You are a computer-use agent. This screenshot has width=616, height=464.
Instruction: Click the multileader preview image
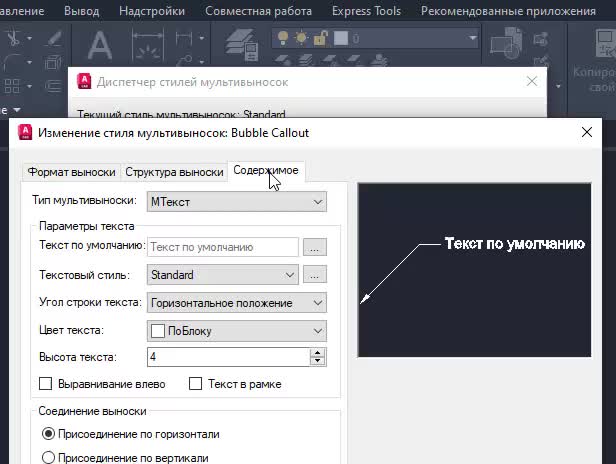pyautogui.click(x=475, y=270)
